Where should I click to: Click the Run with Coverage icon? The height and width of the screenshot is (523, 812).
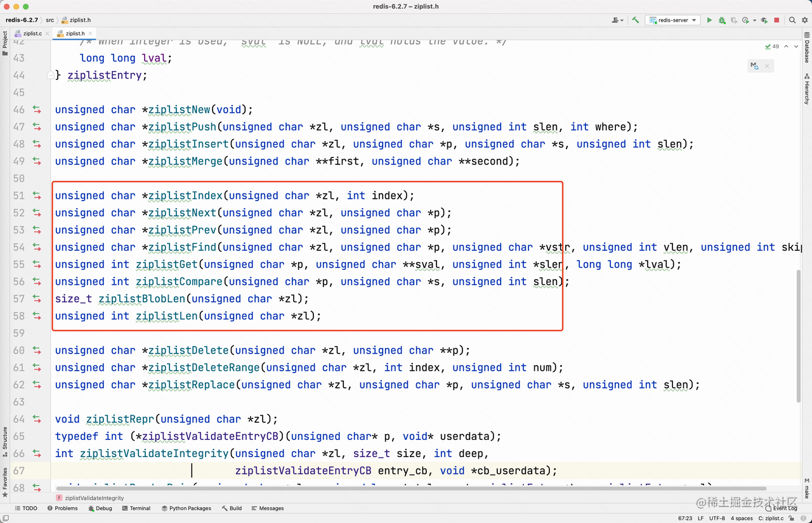coord(734,20)
